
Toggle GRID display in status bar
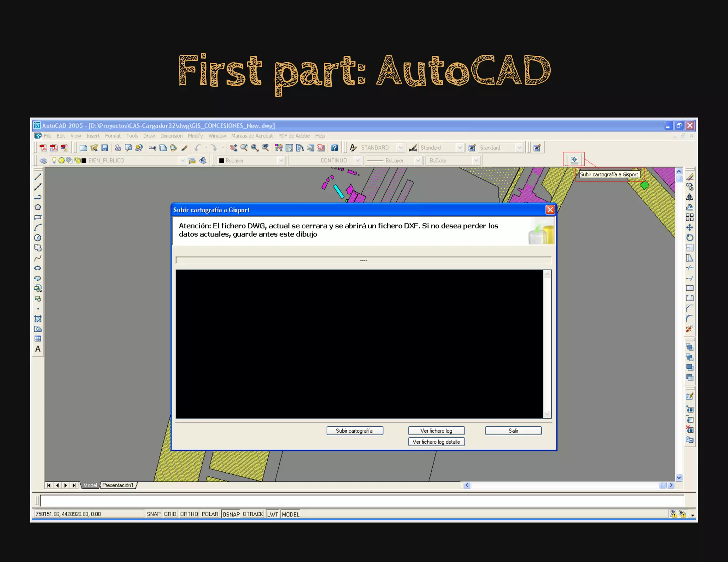click(x=170, y=514)
